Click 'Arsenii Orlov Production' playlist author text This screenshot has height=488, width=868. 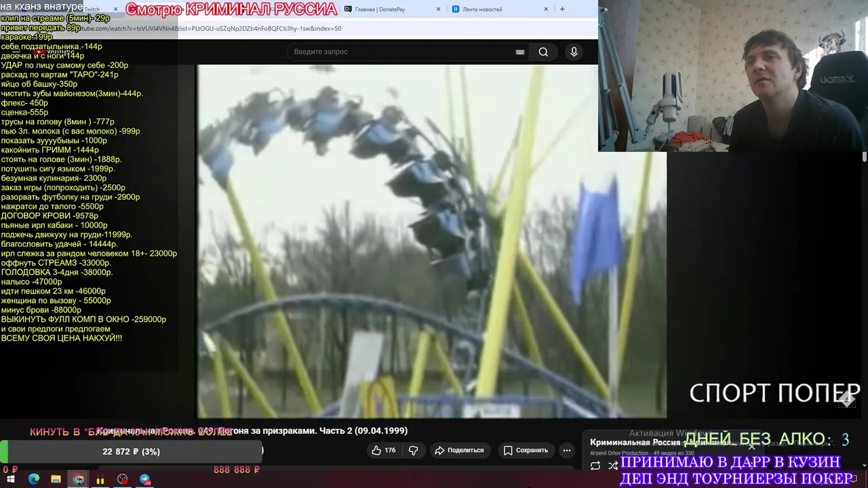tap(619, 453)
